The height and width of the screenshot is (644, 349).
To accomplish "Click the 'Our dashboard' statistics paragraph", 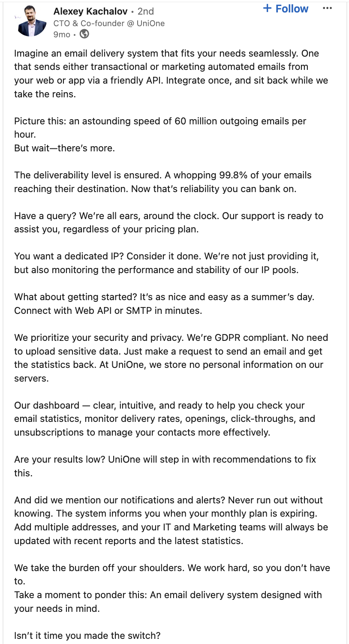I will (x=165, y=418).
